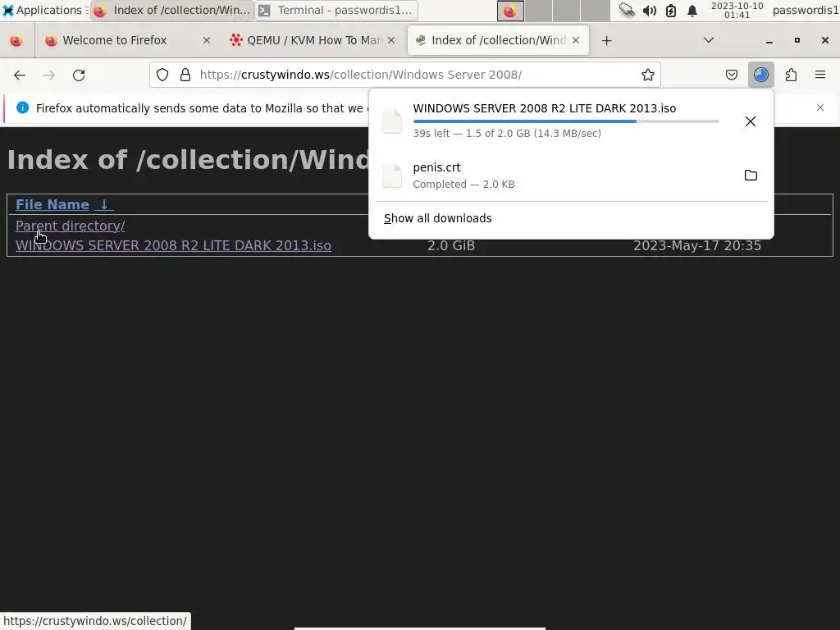The width and height of the screenshot is (840, 630).
Task: Switch to QEMU / KVM How To tab
Action: click(x=313, y=41)
